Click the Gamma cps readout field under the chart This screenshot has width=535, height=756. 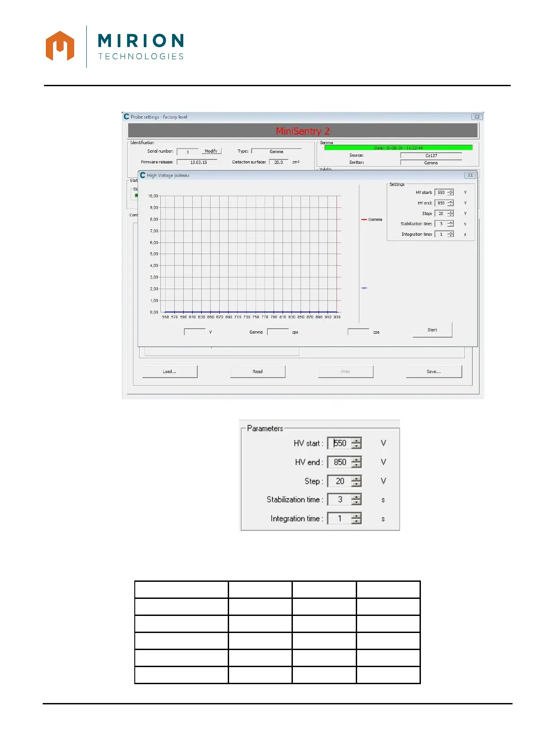point(278,332)
